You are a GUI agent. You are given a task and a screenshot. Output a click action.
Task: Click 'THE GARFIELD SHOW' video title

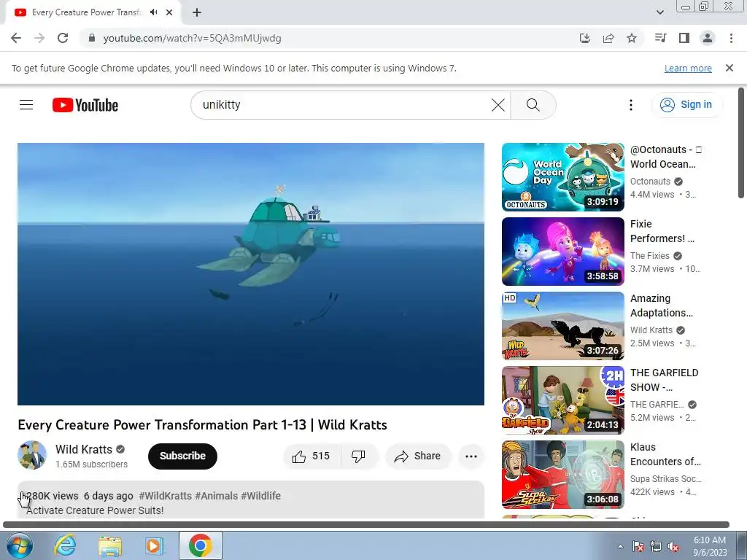click(x=664, y=379)
